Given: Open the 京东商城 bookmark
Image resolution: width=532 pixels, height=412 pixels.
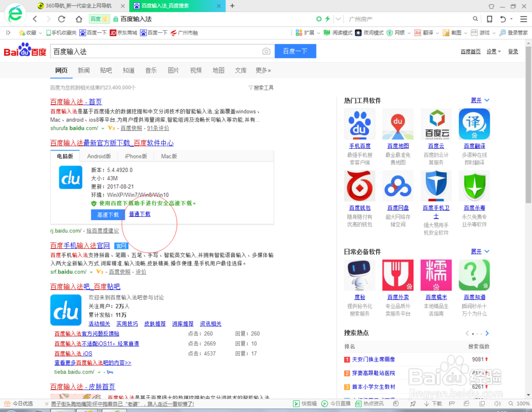Looking at the screenshot, I should (123, 32).
